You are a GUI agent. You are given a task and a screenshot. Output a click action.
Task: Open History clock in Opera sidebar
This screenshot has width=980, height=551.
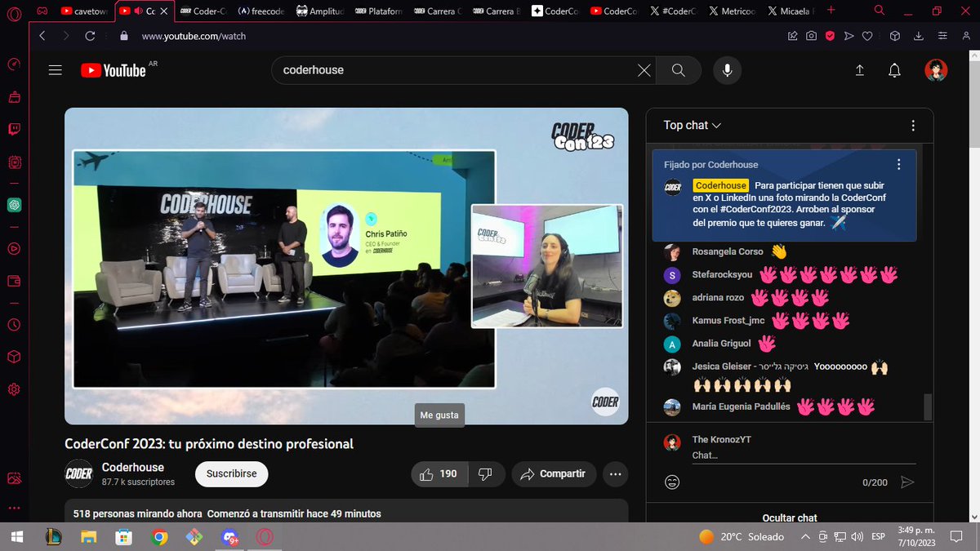pyautogui.click(x=14, y=325)
